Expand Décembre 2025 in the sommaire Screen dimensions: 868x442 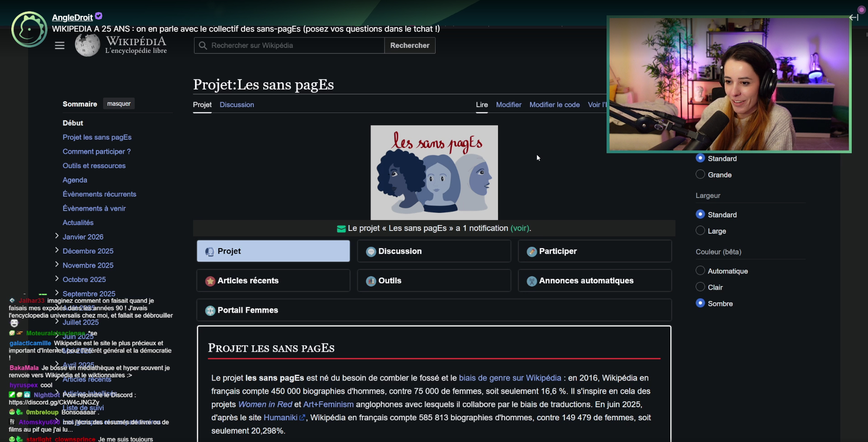pos(57,250)
